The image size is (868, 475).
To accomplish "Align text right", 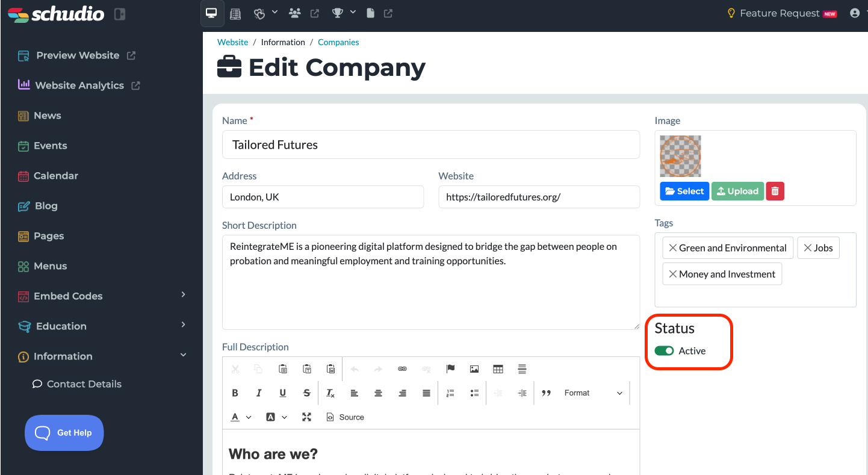I will 402,393.
